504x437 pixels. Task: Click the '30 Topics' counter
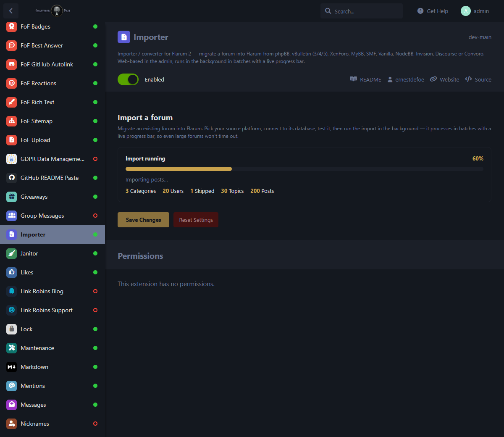[x=232, y=191]
